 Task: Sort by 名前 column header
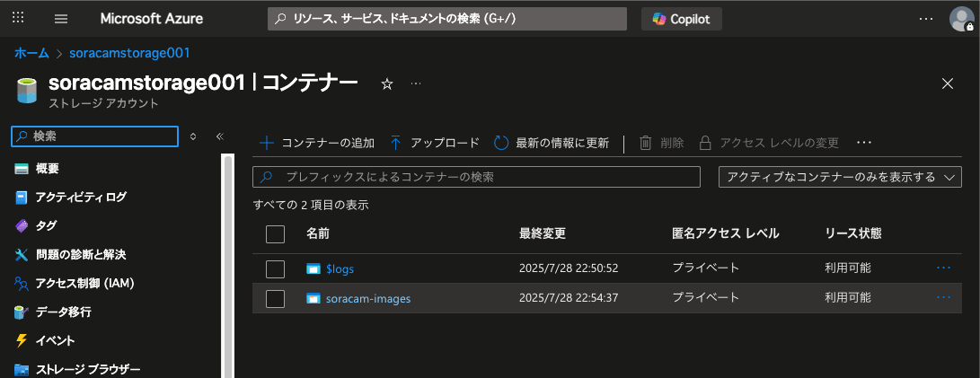pyautogui.click(x=317, y=233)
